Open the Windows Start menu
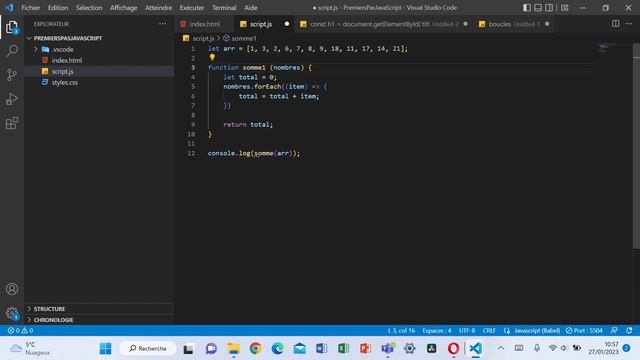The width and height of the screenshot is (640, 360). tap(105, 349)
